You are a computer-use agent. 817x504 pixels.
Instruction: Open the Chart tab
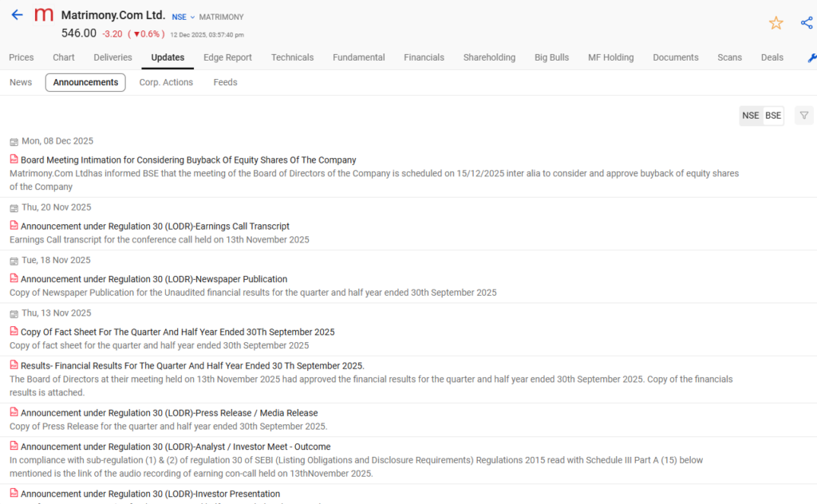pyautogui.click(x=64, y=57)
